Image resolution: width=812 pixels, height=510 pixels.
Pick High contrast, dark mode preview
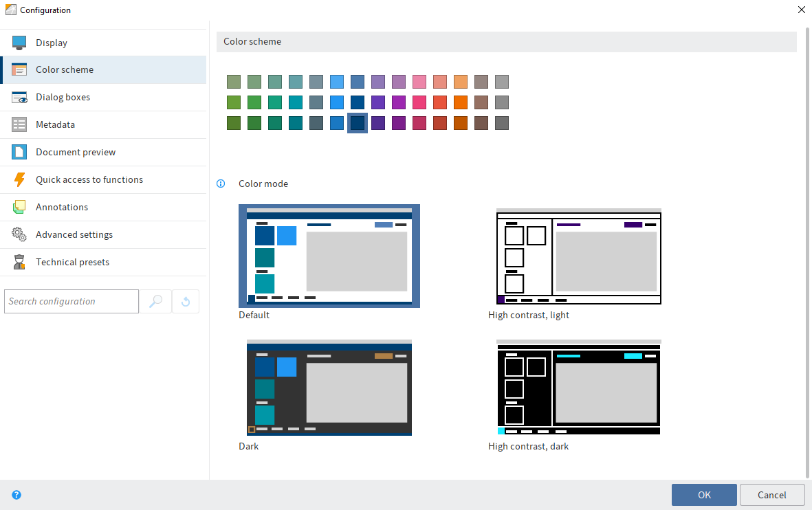pos(578,388)
